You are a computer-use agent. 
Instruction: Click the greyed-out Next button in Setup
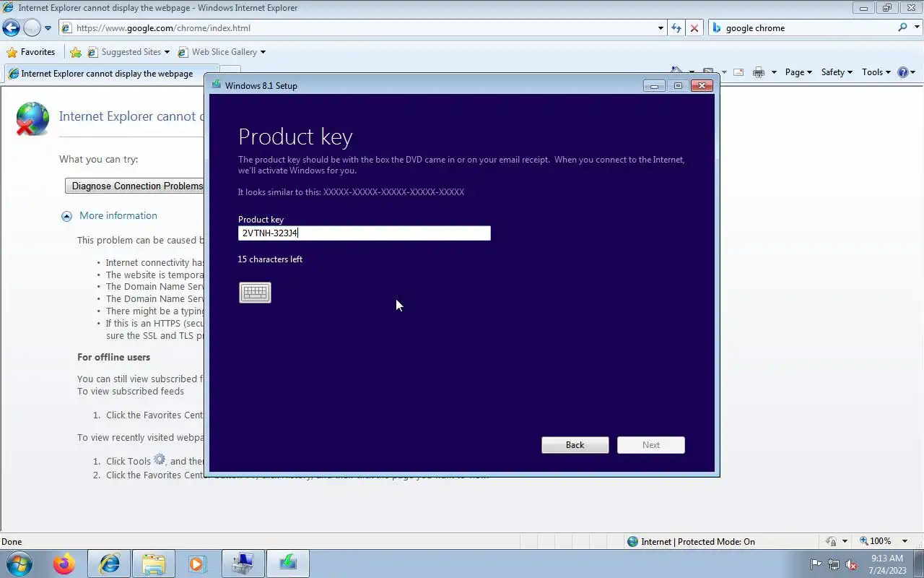click(x=651, y=445)
